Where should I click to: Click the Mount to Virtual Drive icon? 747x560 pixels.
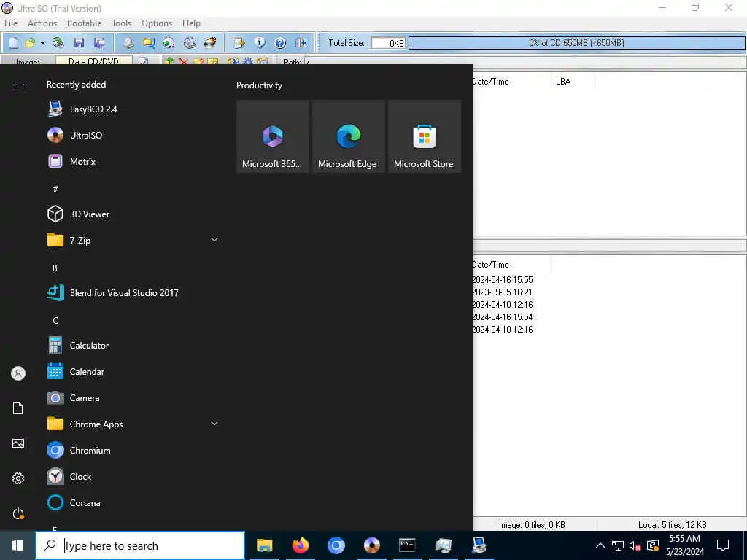190,43
